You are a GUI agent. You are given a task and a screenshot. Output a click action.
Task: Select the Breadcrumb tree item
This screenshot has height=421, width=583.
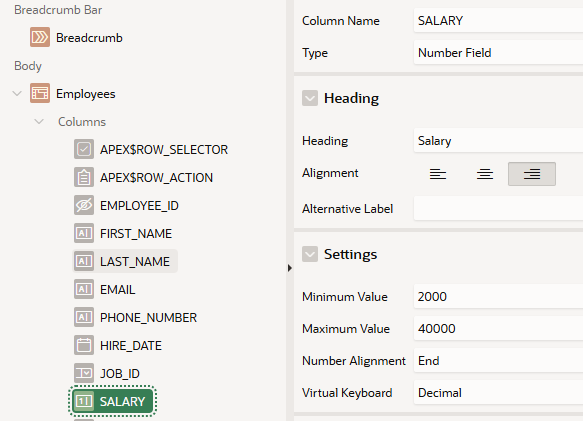coord(89,38)
